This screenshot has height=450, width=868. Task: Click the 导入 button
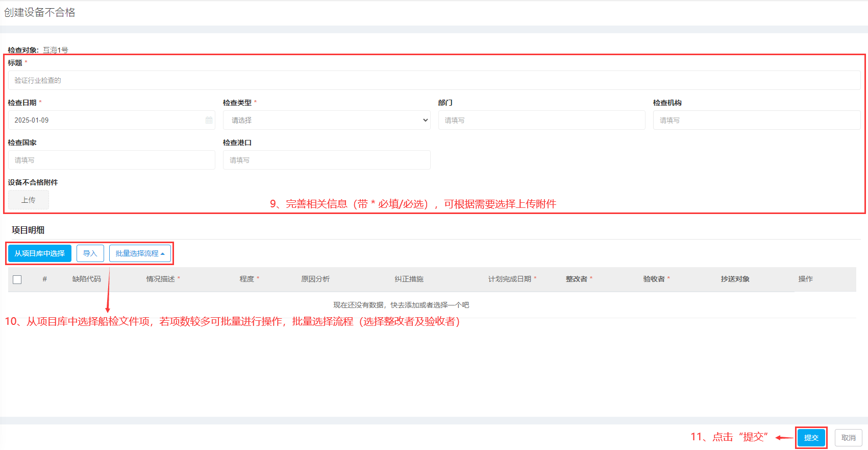pos(90,253)
